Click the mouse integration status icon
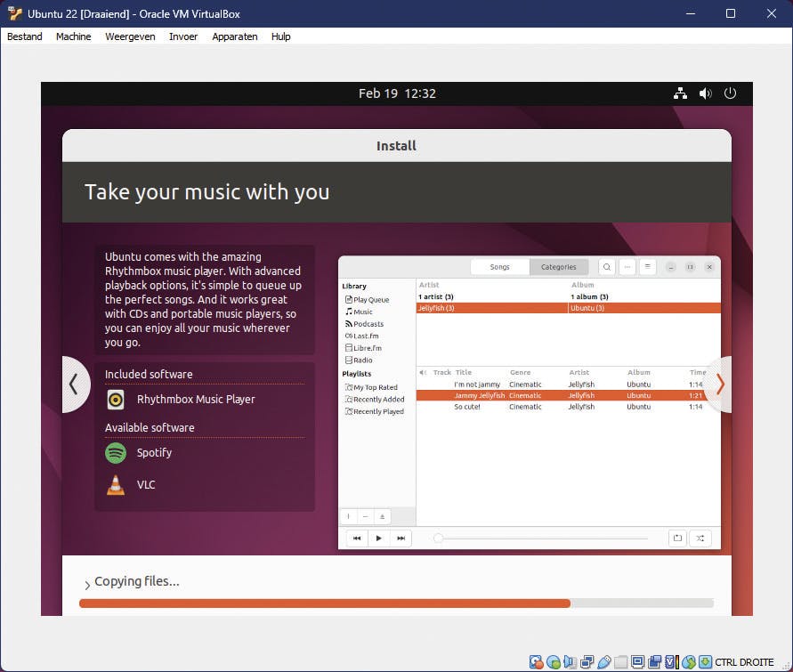 pyautogui.click(x=689, y=662)
